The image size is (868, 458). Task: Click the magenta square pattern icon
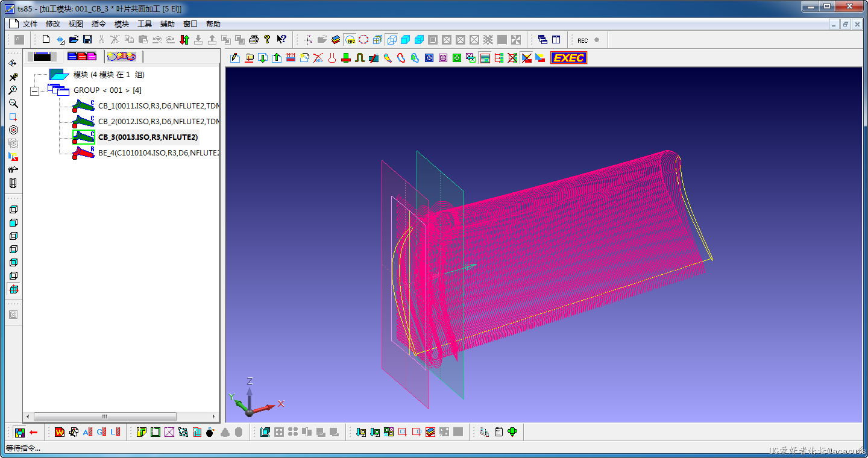click(443, 58)
